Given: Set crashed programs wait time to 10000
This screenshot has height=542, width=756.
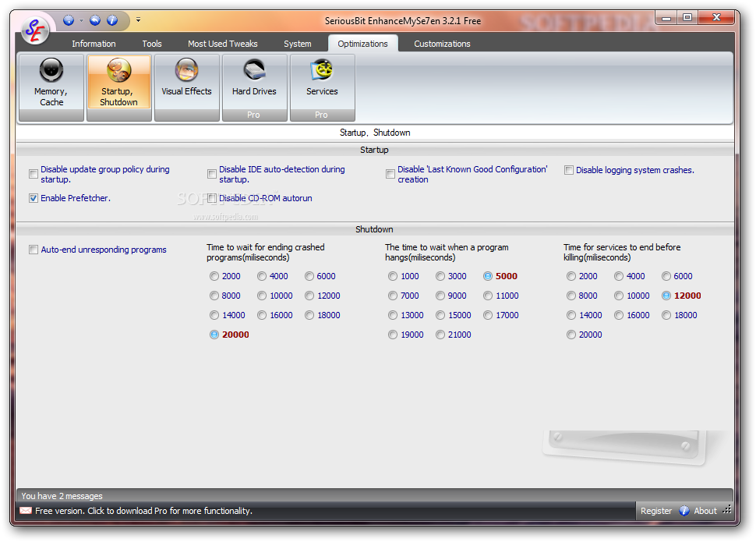Looking at the screenshot, I should point(262,296).
